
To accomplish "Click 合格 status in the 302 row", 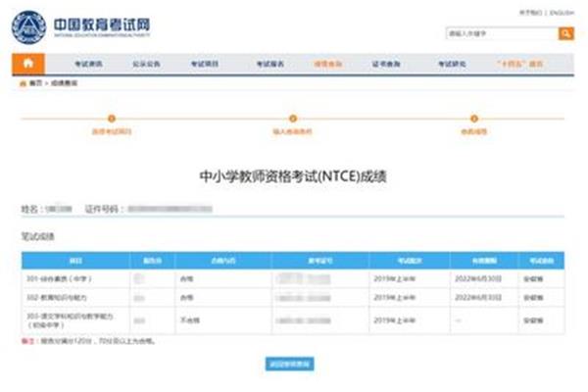I will coord(187,298).
